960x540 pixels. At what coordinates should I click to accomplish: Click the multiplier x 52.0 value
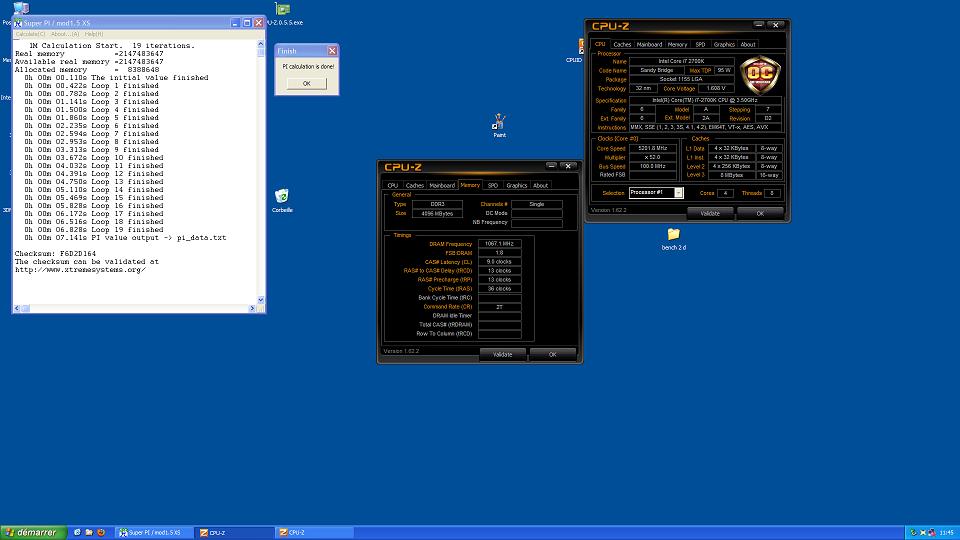[x=653, y=157]
